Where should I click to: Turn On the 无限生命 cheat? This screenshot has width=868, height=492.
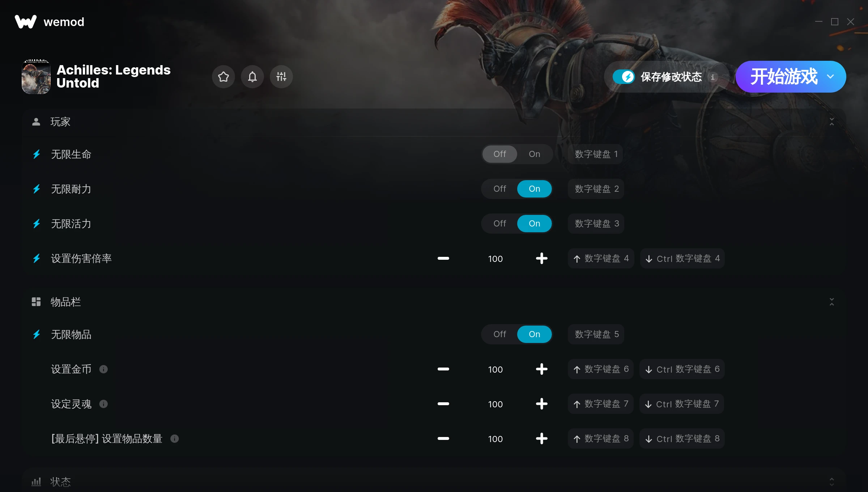point(534,154)
